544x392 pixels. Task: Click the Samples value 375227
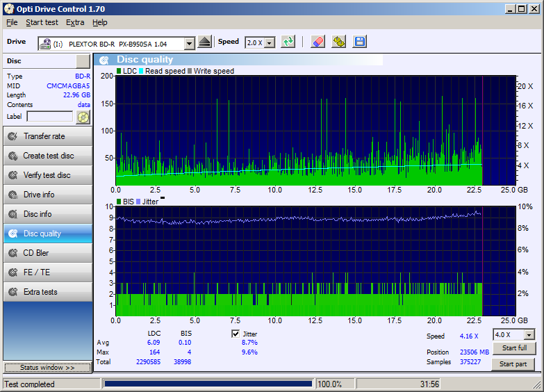[x=470, y=362]
